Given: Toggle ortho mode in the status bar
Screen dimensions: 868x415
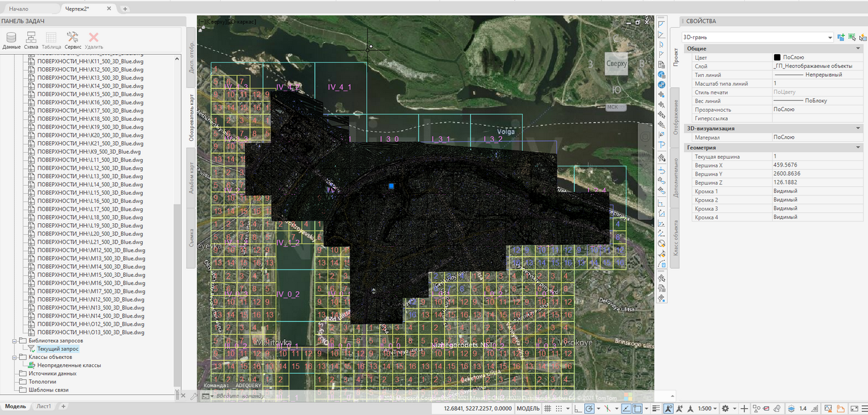Looking at the screenshot, I should tap(577, 409).
